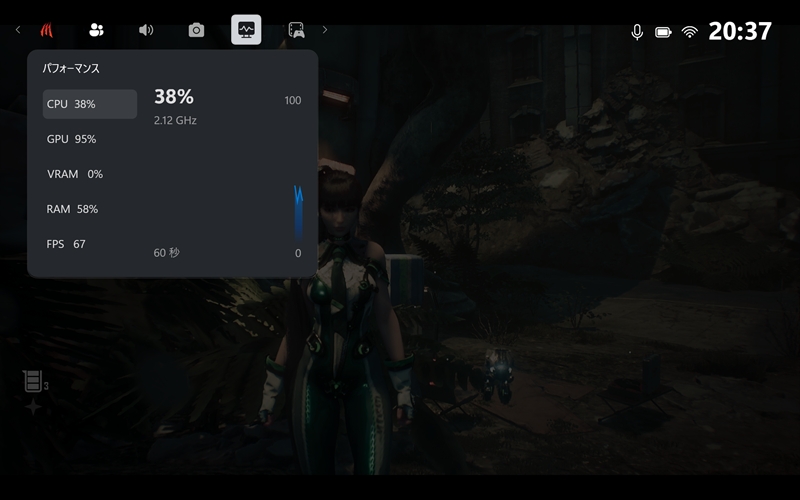Select the CPU 38% metric
This screenshot has height=500, width=800.
point(90,104)
